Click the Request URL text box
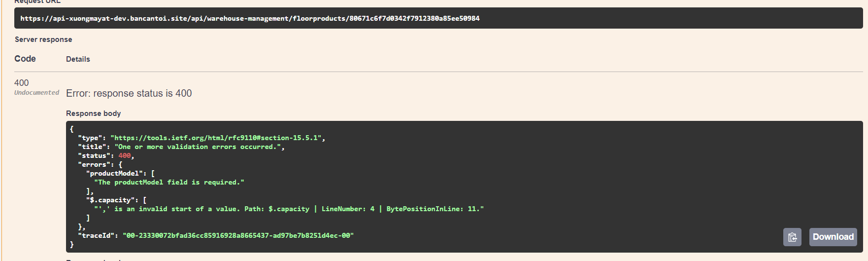Screen dimensions: 868x261 [x=250, y=19]
